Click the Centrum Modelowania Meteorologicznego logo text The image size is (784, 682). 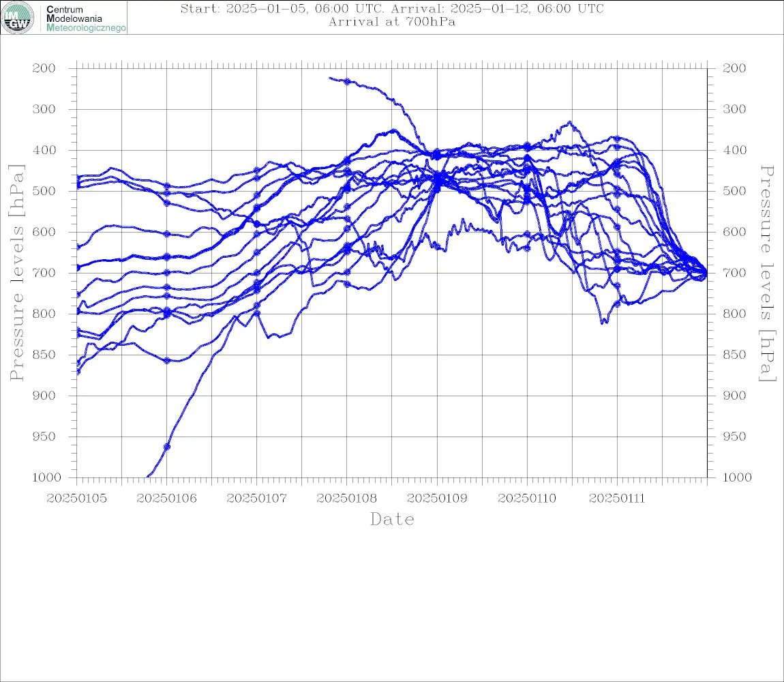click(x=86, y=18)
